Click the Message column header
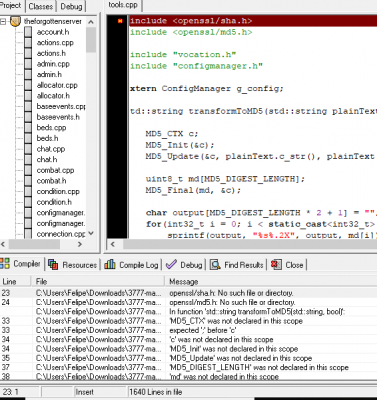377x400 pixels. 271,282
